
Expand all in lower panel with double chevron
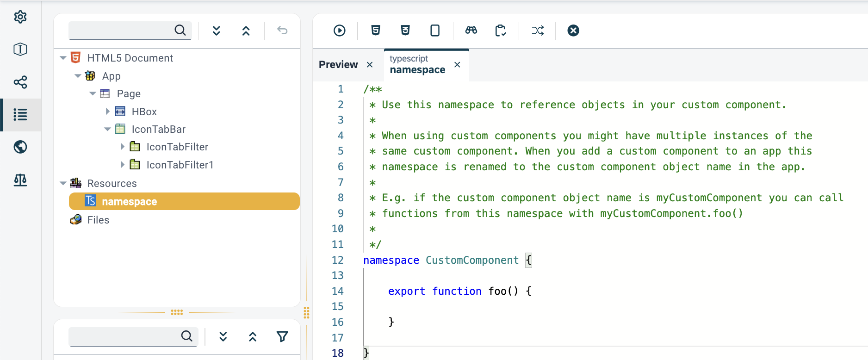point(223,336)
